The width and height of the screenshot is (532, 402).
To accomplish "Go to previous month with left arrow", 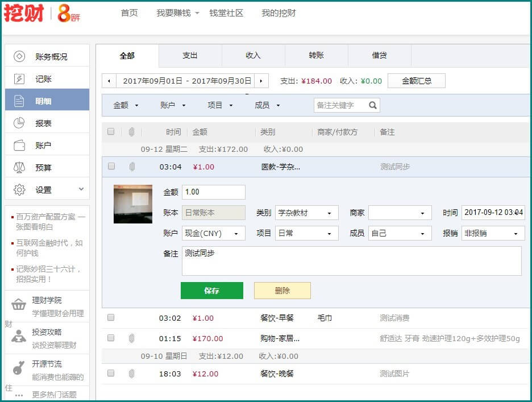I will point(109,81).
